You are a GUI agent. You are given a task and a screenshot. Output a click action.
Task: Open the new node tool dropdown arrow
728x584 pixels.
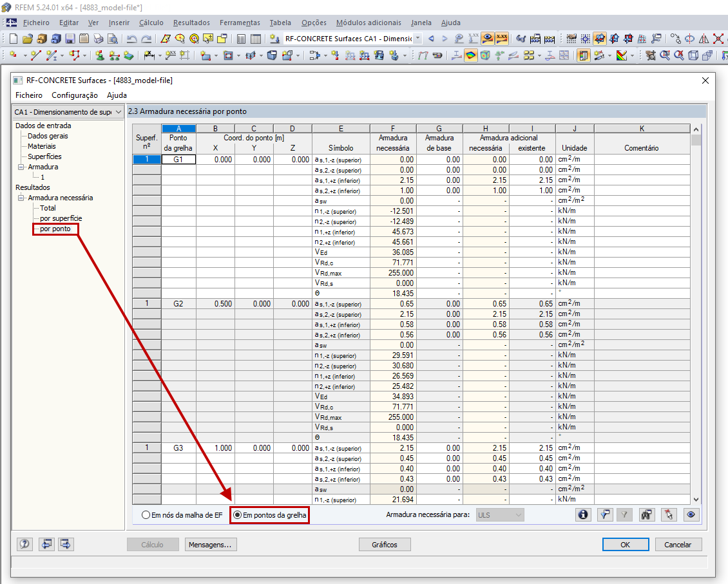(x=24, y=56)
